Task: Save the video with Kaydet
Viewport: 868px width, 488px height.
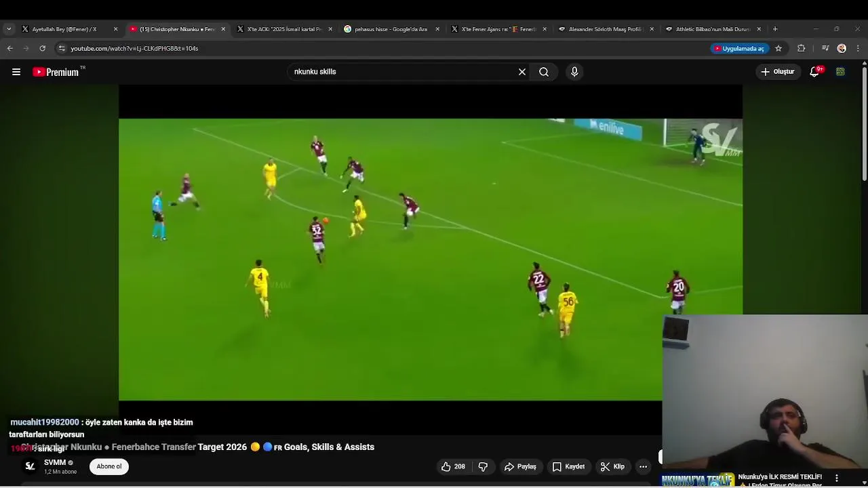Action: click(x=568, y=466)
